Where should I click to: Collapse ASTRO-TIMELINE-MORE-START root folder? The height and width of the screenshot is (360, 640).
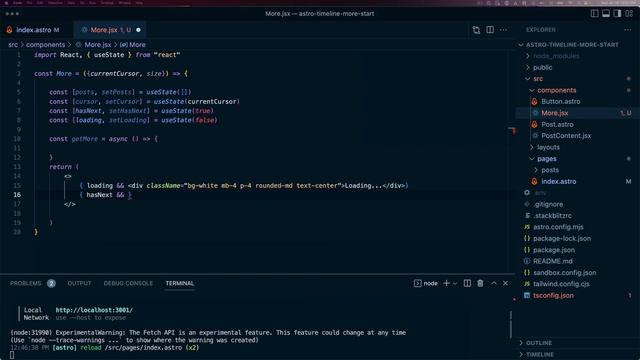(572, 45)
